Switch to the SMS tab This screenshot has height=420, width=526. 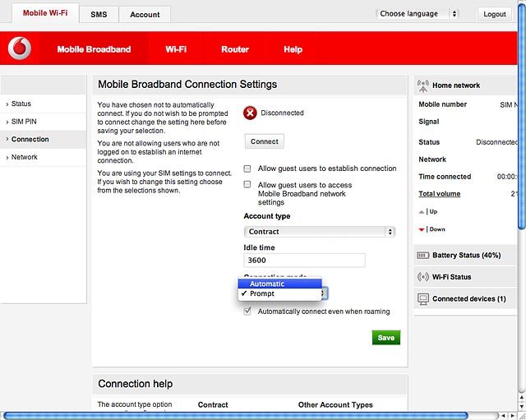tap(99, 15)
